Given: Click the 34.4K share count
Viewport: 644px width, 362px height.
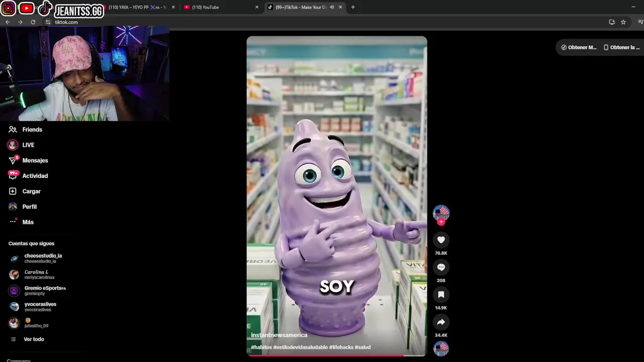Looking at the screenshot, I should click(x=441, y=335).
